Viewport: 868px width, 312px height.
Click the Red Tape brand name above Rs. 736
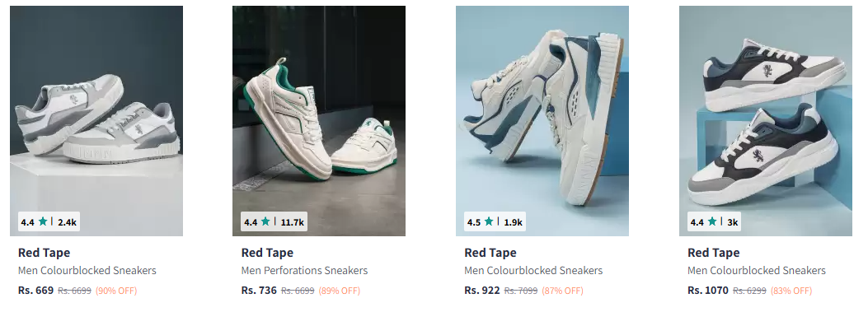coord(267,253)
